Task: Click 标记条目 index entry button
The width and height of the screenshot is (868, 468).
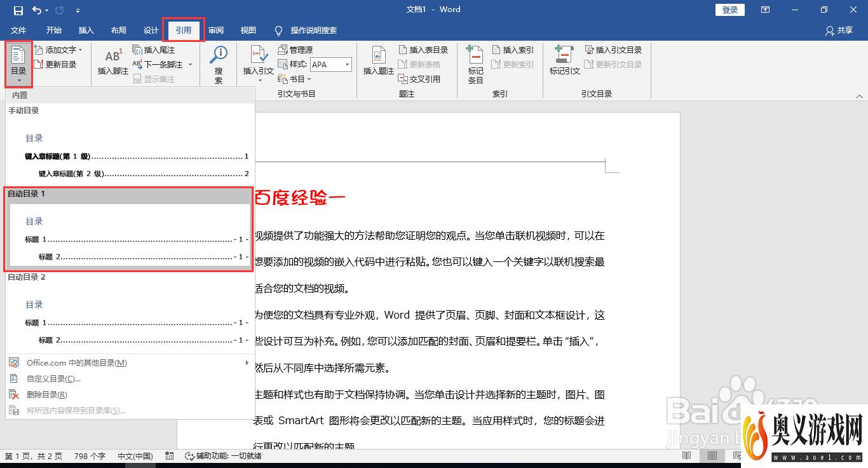Action: pyautogui.click(x=475, y=65)
